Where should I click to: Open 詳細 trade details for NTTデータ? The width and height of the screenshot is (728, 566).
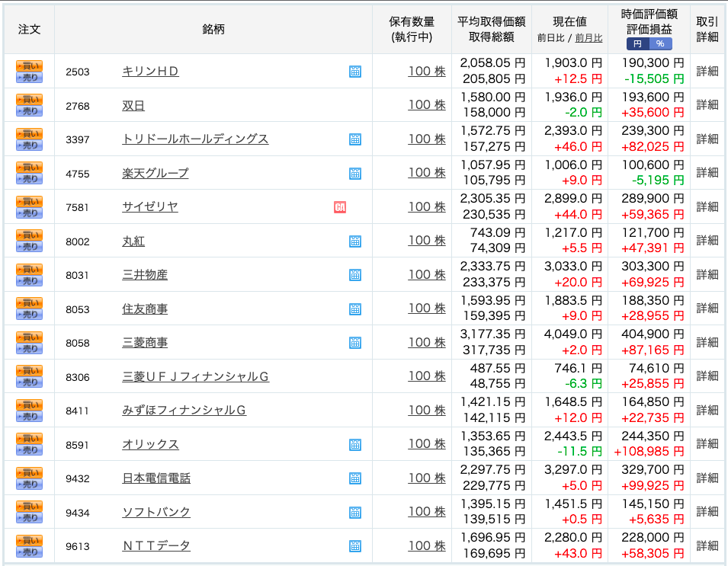707,545
